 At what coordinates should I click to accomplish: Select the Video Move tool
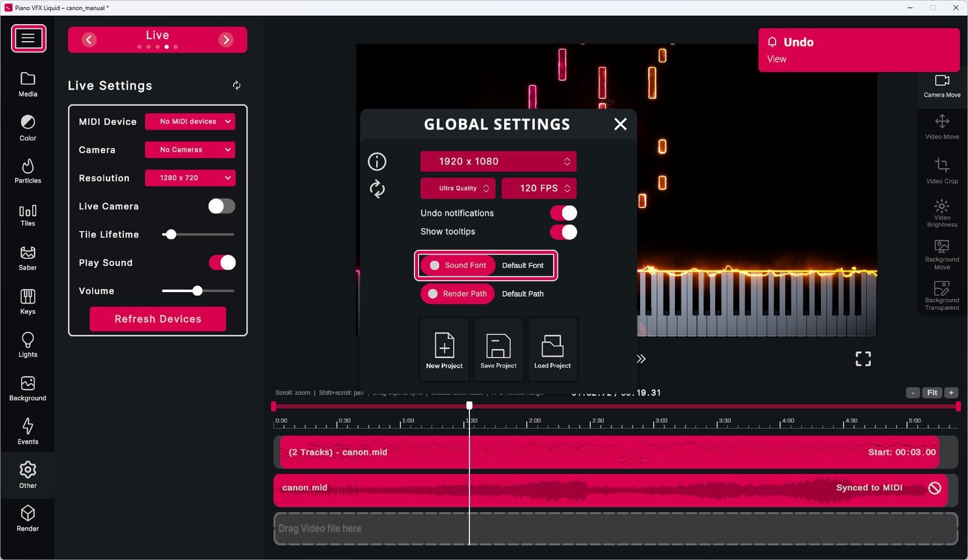pyautogui.click(x=942, y=128)
